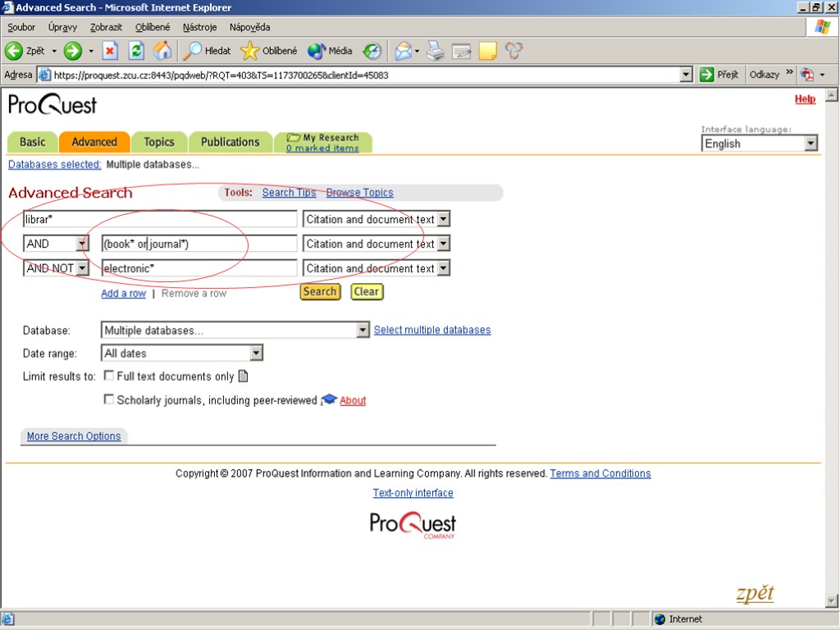Viewport: 840px width, 630px height.
Task: Open the Date range dropdown
Action: pos(257,353)
